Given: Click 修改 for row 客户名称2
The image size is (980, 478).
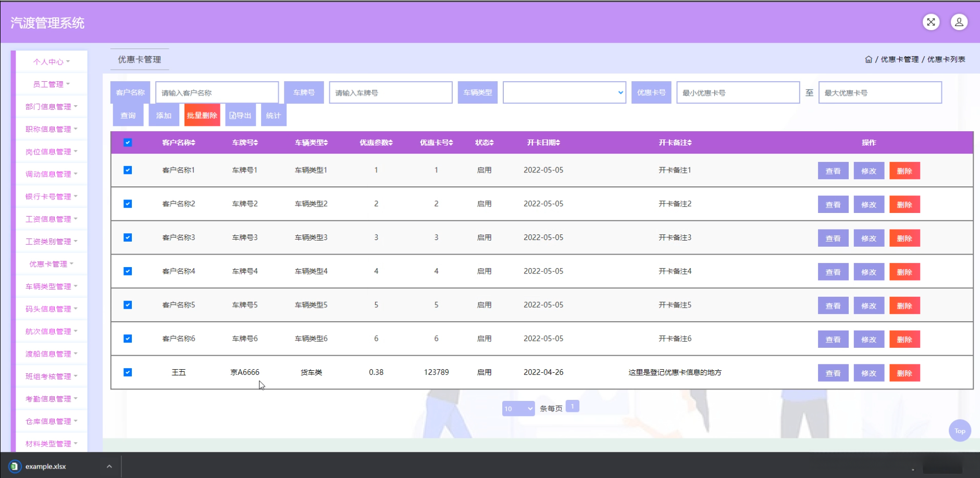Looking at the screenshot, I should 869,205.
